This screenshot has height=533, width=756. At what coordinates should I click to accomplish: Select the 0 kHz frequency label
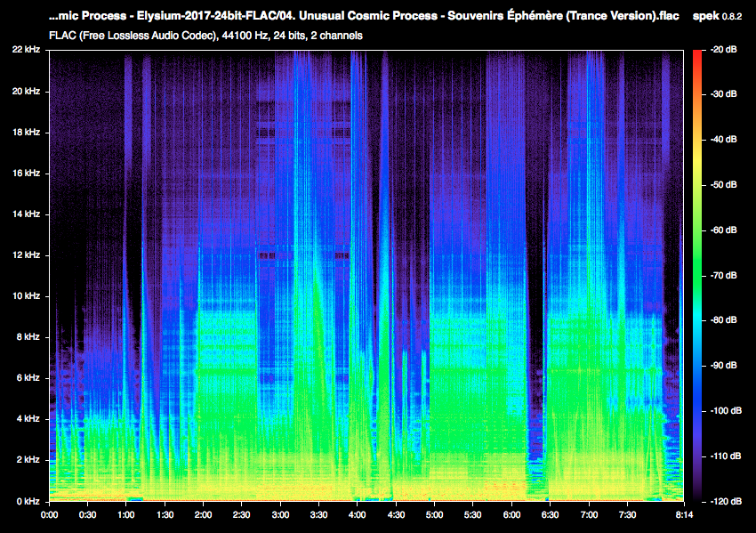pos(28,501)
